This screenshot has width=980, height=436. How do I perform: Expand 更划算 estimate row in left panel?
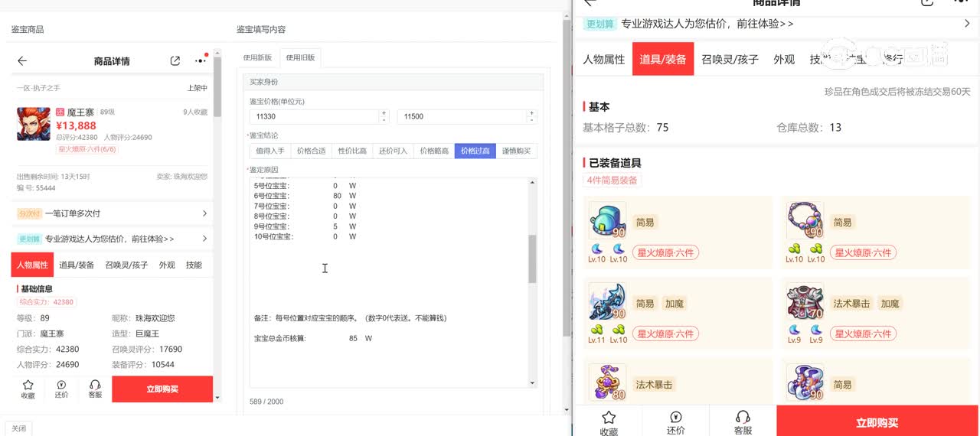[112, 239]
